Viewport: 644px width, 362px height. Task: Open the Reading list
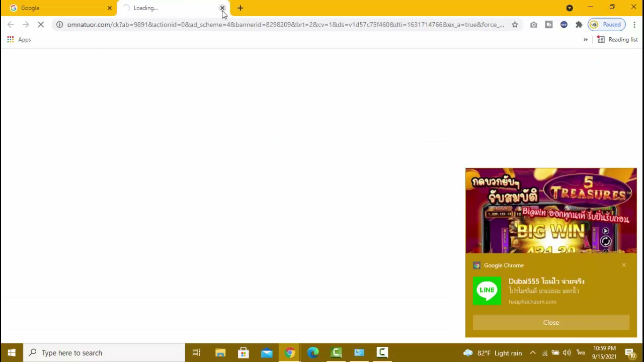[x=617, y=40]
